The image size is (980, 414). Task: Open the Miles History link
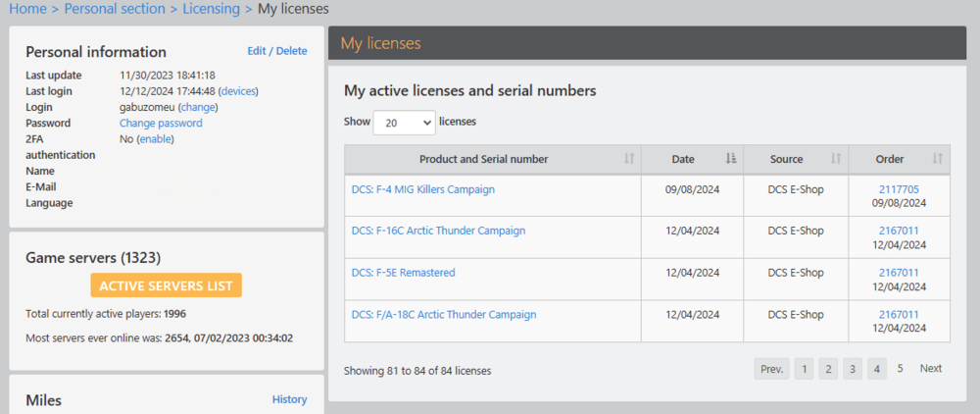(289, 399)
